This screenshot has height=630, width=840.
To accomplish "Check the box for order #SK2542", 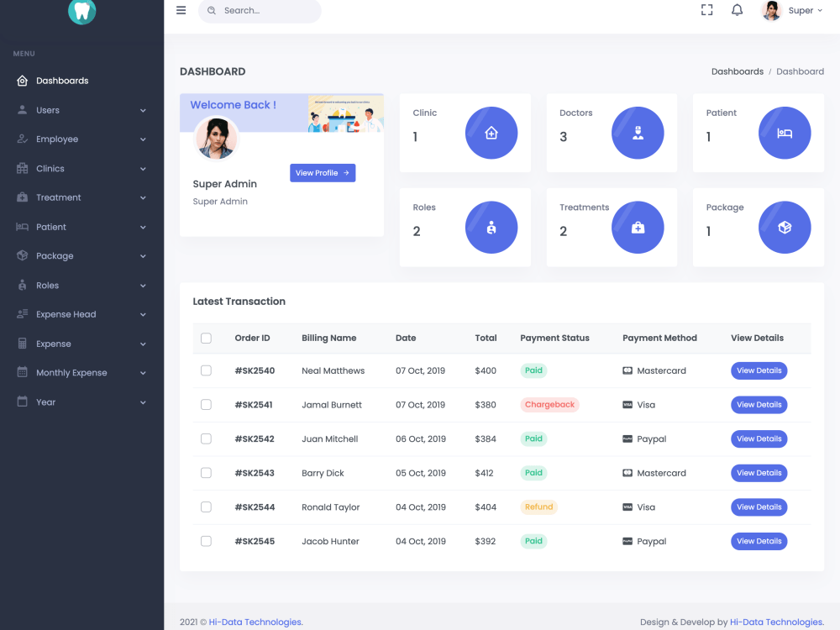I will click(x=207, y=438).
